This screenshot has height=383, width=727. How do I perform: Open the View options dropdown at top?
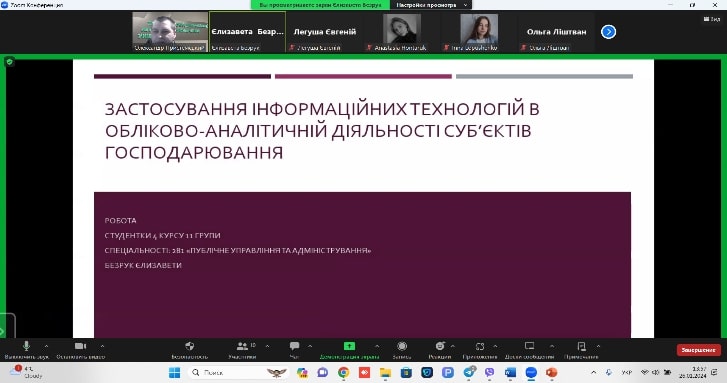click(431, 5)
